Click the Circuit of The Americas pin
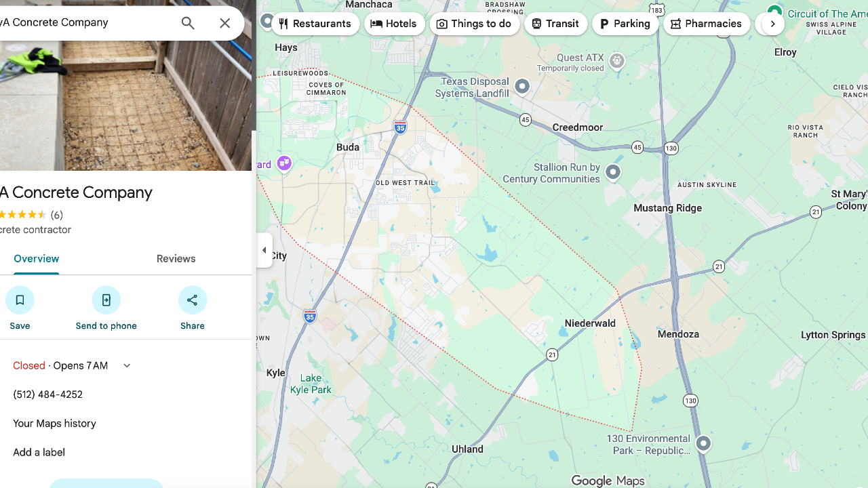 [774, 12]
